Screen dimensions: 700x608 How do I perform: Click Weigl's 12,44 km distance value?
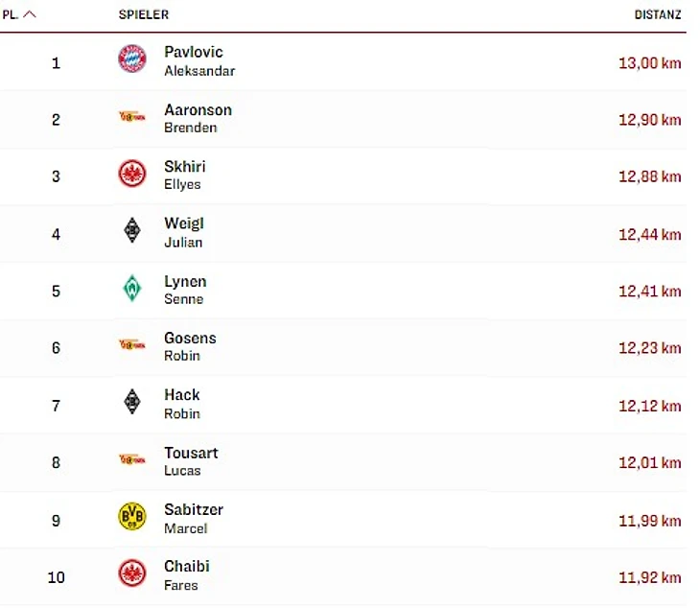click(649, 234)
